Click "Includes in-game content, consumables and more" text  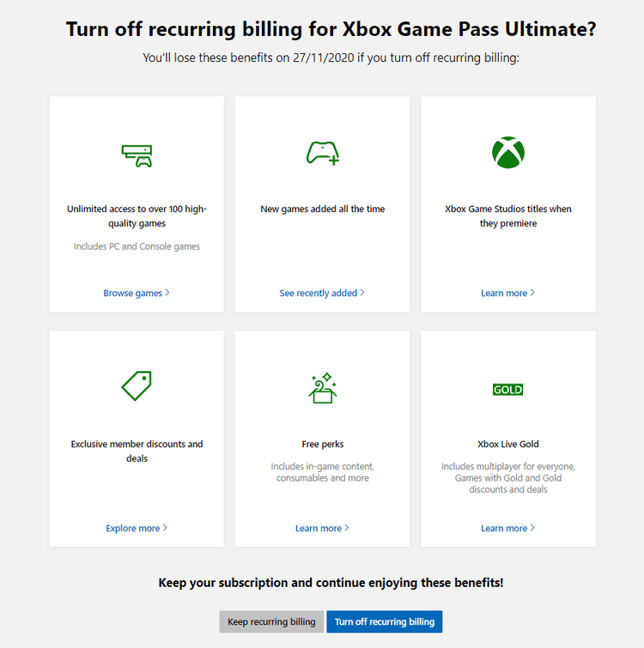click(x=322, y=472)
